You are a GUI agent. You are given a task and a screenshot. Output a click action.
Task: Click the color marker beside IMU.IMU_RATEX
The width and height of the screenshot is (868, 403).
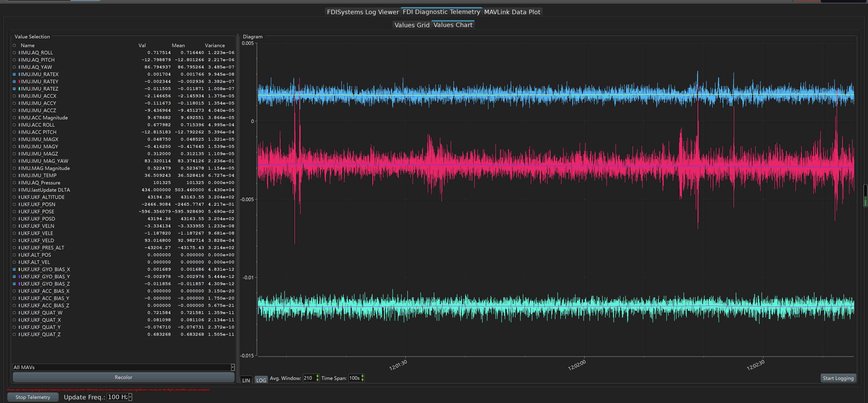[x=19, y=75]
